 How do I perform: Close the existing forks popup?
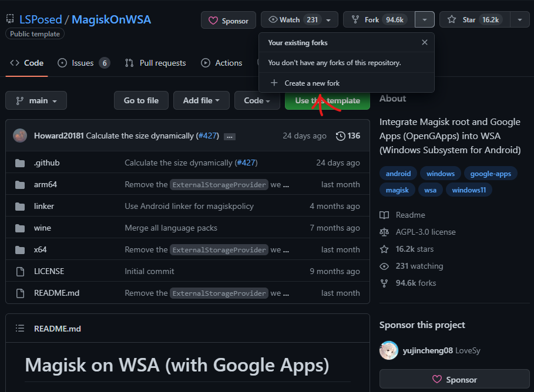[x=424, y=42]
